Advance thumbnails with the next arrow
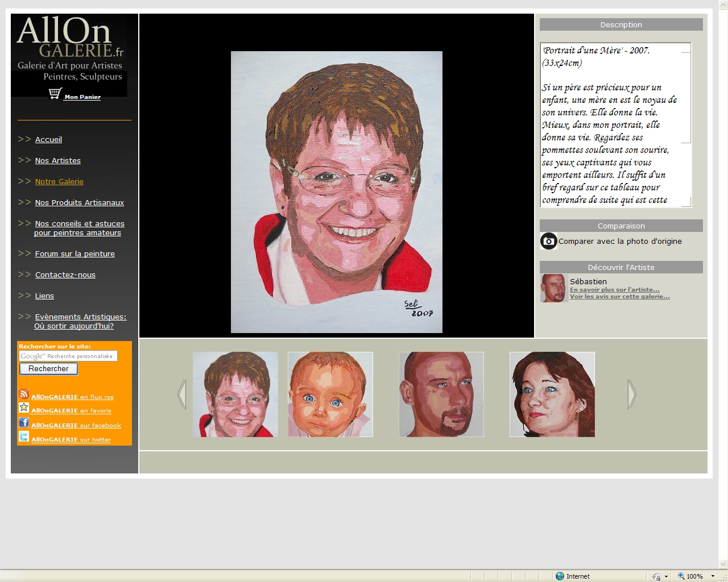728x582 pixels. [631, 394]
